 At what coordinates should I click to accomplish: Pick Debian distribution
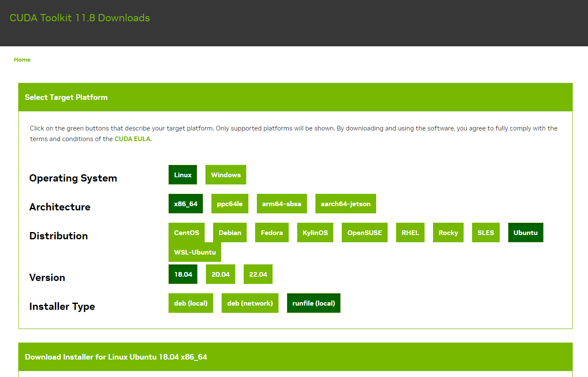pyautogui.click(x=230, y=232)
